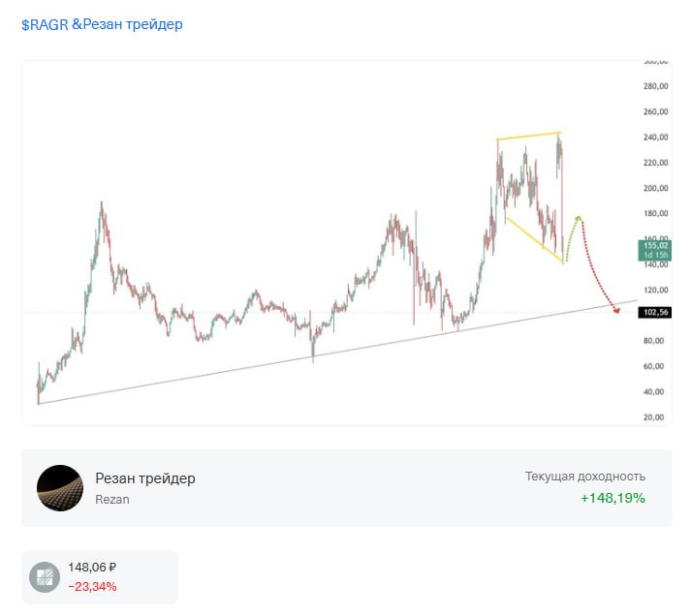Screen dimensions: 691x616
Task: Click the green dotted forecast arrow
Action: 572,237
